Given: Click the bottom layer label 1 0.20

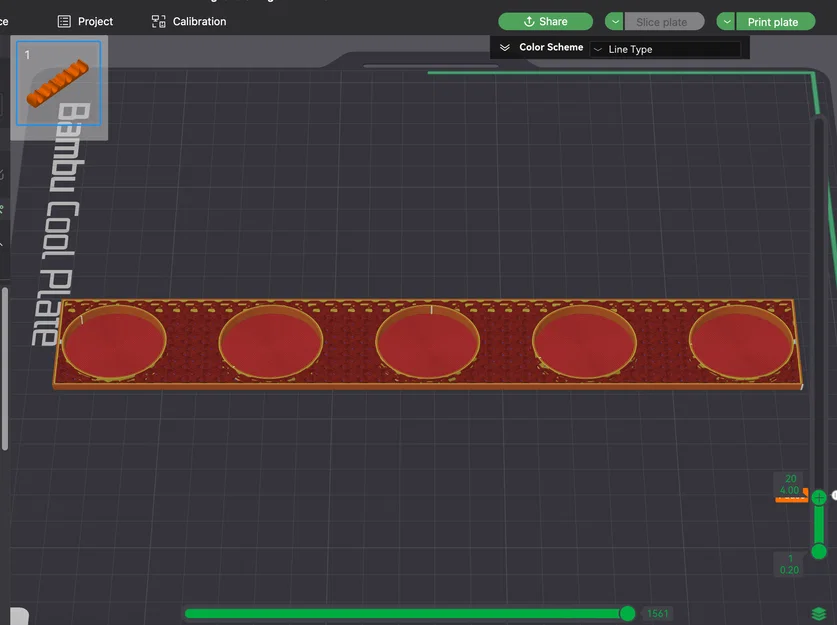Looking at the screenshot, I should pos(789,564).
